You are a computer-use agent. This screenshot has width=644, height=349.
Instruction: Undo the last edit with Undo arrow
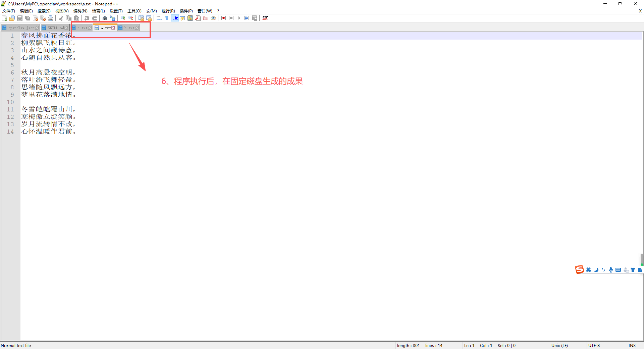tap(87, 18)
